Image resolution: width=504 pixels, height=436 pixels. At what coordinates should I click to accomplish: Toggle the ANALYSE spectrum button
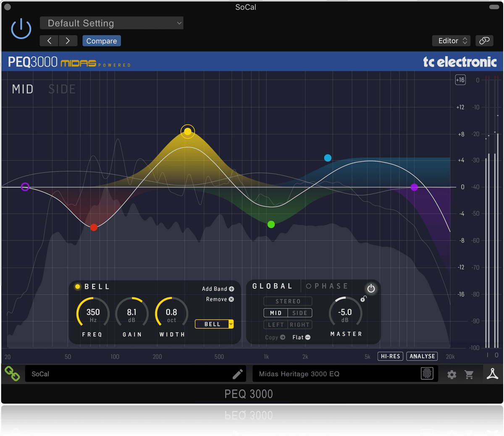pyautogui.click(x=422, y=356)
